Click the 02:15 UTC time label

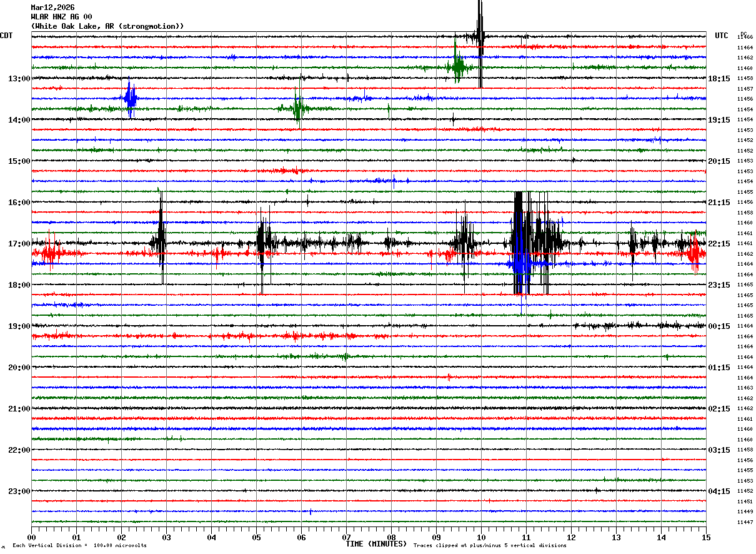point(719,409)
